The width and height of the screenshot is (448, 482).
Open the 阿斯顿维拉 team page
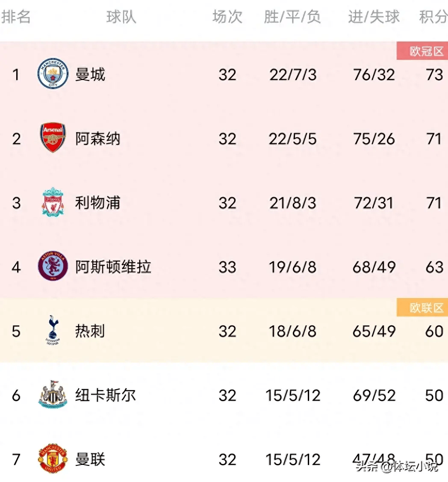pos(113,267)
